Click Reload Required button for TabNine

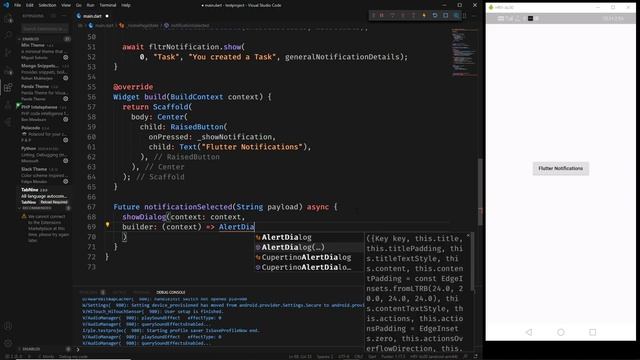(53, 202)
